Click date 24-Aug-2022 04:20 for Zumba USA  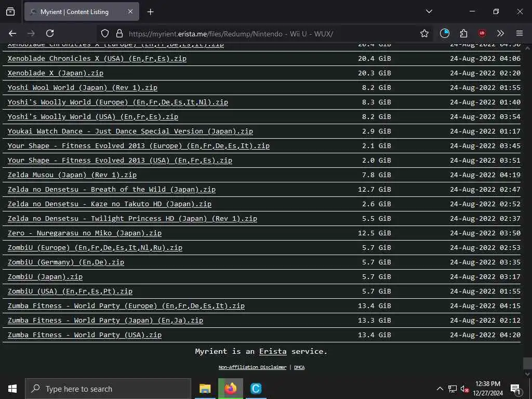[x=485, y=335]
